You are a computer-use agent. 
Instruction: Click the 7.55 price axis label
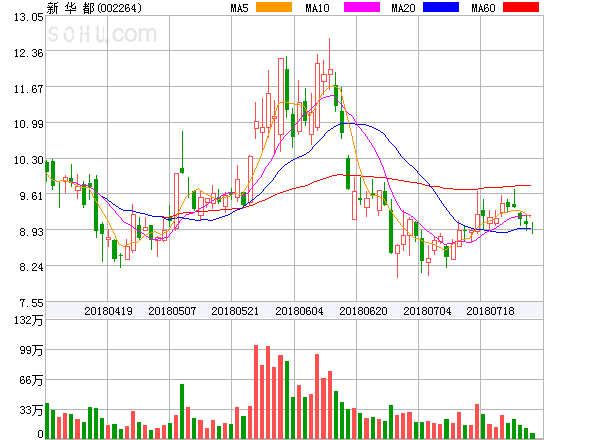[x=31, y=303]
